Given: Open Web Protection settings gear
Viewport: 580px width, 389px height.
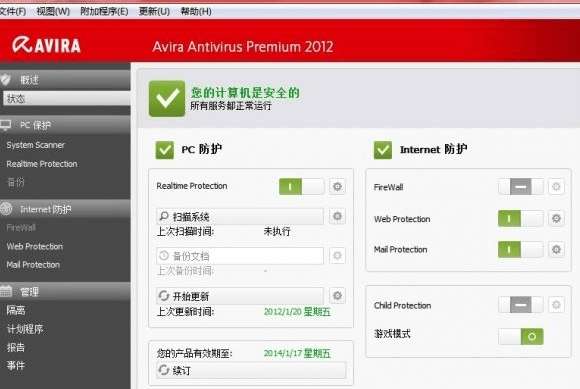Looking at the screenshot, I should 556,219.
